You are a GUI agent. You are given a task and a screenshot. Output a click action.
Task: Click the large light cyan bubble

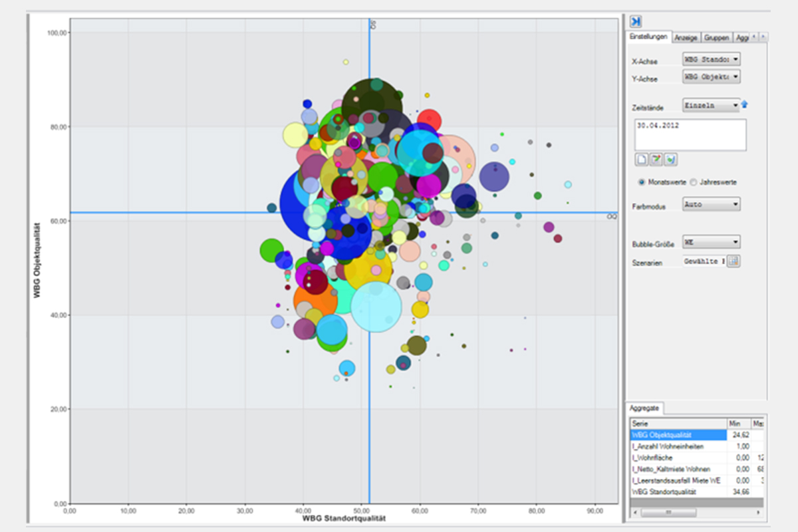coord(376,306)
